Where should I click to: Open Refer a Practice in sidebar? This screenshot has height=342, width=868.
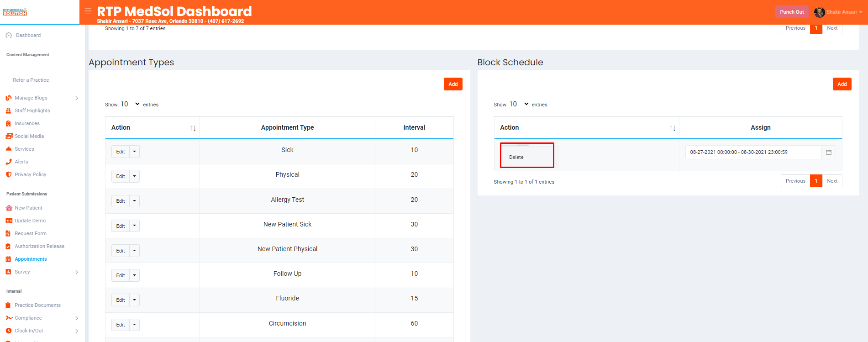click(31, 80)
